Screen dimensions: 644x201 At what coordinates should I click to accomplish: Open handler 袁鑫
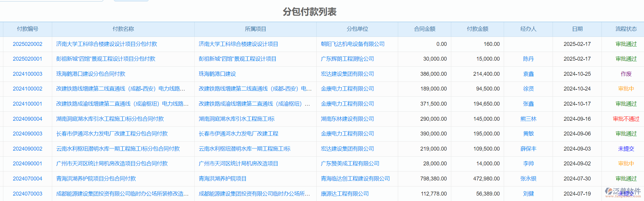click(528, 74)
